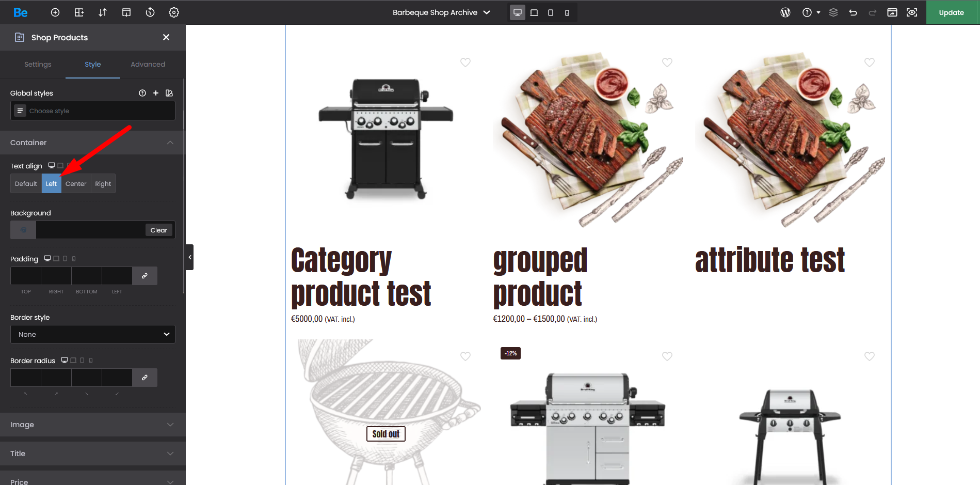Image resolution: width=980 pixels, height=485 pixels.
Task: Clear the Background color value
Action: click(x=158, y=230)
